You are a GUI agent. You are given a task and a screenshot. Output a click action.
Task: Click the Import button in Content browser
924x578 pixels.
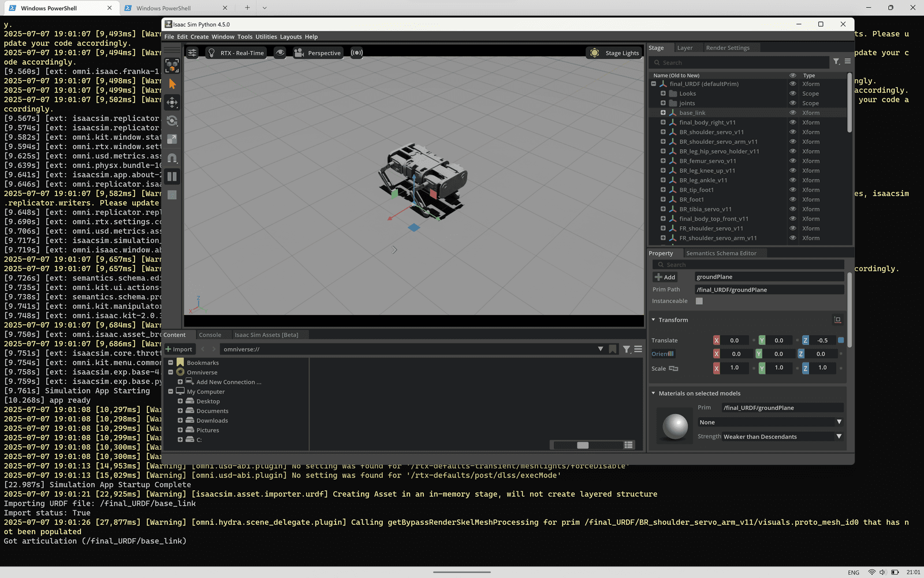(x=179, y=349)
